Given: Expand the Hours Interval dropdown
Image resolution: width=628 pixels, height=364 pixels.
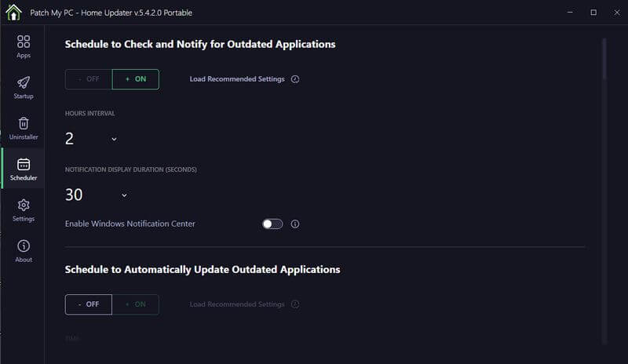Looking at the screenshot, I should tap(114, 139).
